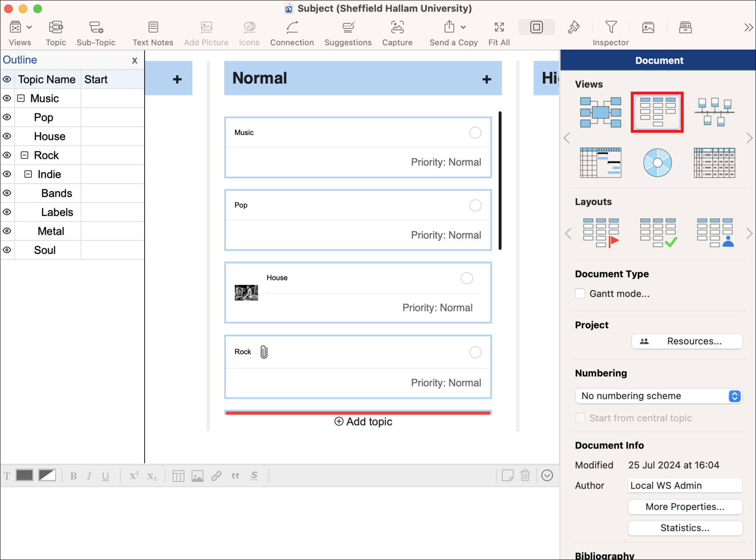Open the Suggestions tool
The image size is (756, 560).
click(348, 28)
